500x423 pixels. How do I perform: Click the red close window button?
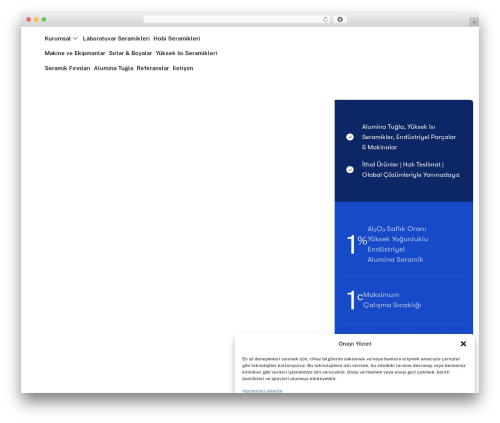point(29,19)
